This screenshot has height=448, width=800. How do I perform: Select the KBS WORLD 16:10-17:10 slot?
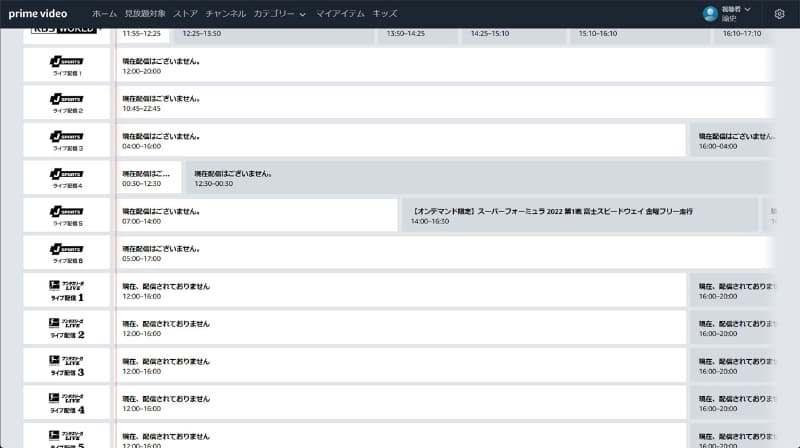(x=745, y=36)
